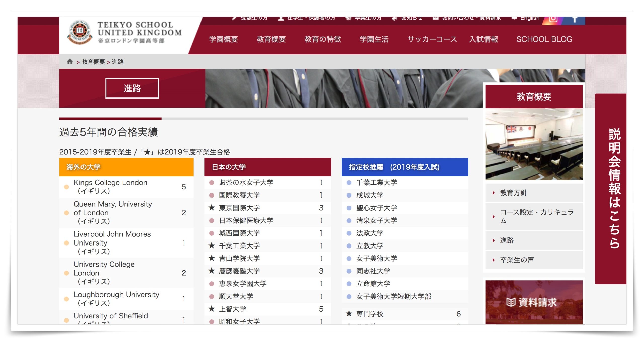The height and width of the screenshot is (342, 644).
Task: Click the book icon on 資料請求 banner
Action: tap(511, 302)
